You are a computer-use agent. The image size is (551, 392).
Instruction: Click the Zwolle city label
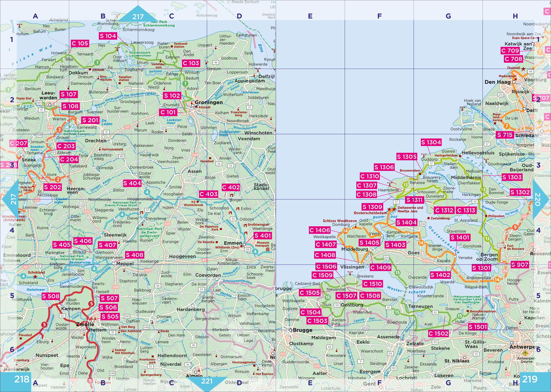pyautogui.click(x=85, y=324)
